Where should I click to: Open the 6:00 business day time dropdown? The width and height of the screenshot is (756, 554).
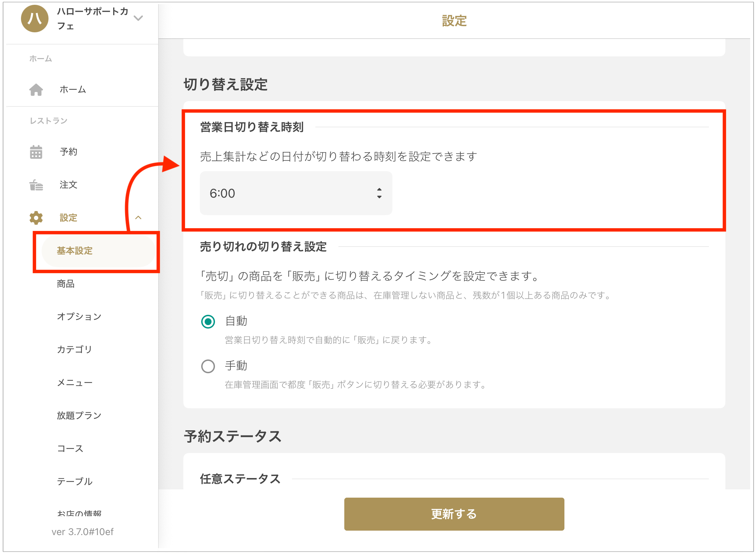(x=296, y=193)
